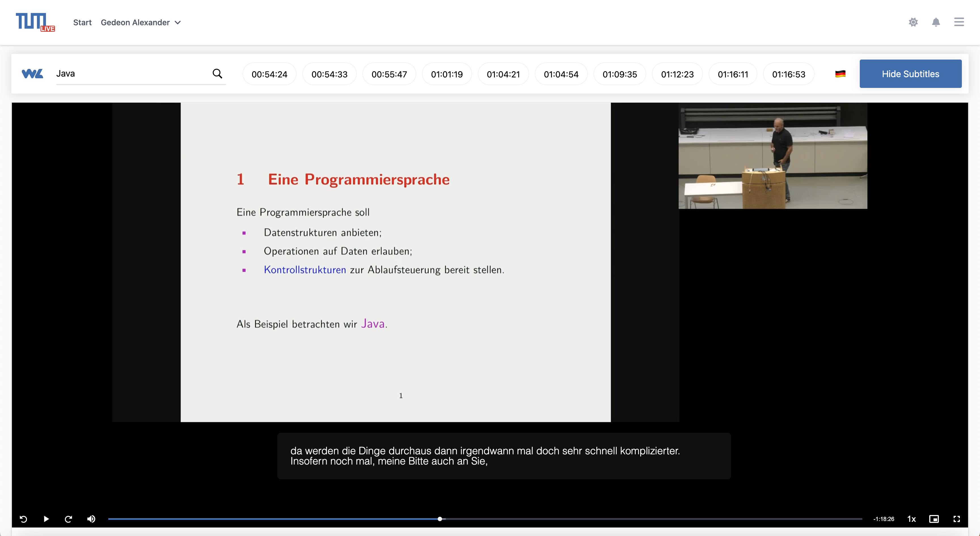Image resolution: width=980 pixels, height=536 pixels.
Task: Enable picture-in-picture mode
Action: [x=934, y=519]
